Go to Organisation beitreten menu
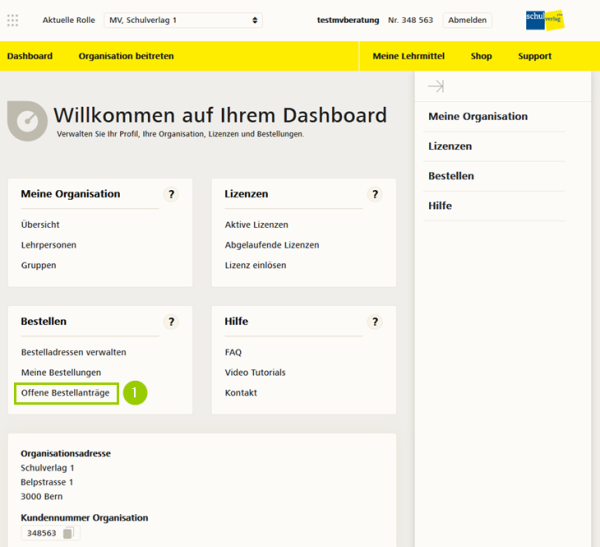Screen dimensions: 600x547 [x=126, y=56]
